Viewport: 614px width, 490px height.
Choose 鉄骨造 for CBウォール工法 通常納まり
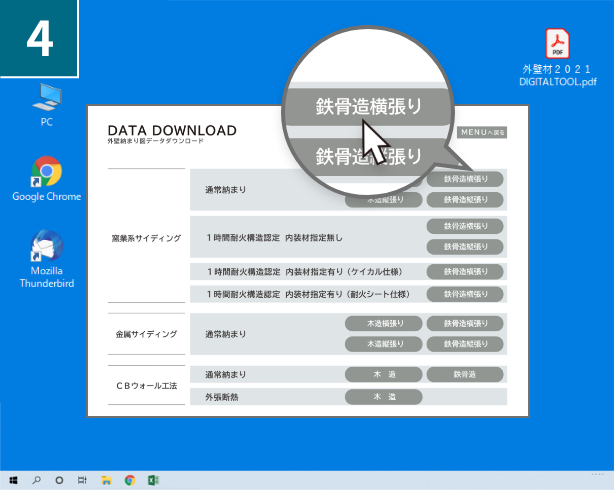click(x=465, y=375)
